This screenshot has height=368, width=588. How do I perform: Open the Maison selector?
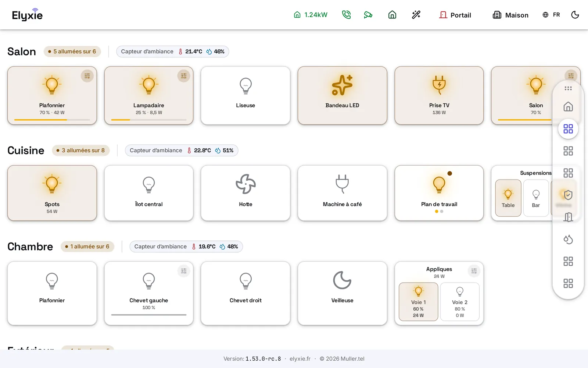click(510, 15)
